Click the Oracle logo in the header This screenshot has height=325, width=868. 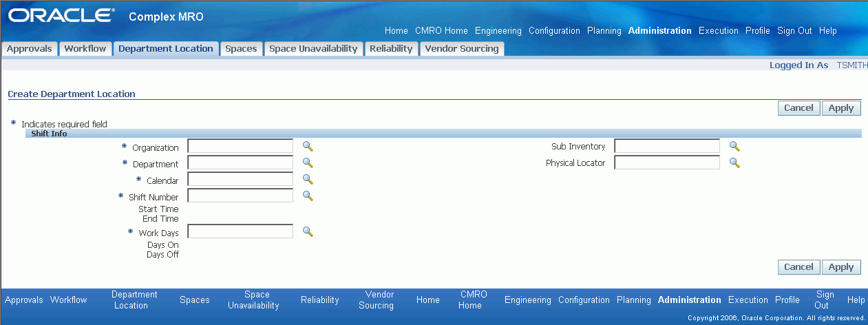(x=61, y=16)
